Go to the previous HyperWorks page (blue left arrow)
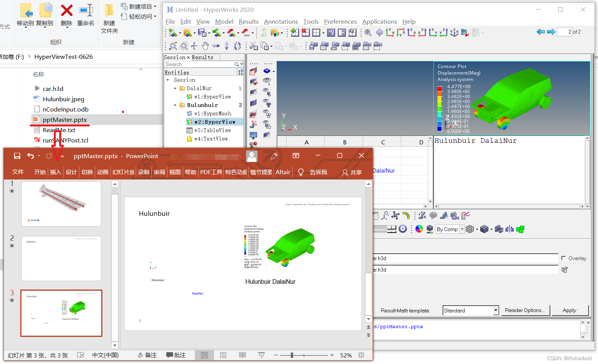The width and height of the screenshot is (598, 364). pos(540,32)
